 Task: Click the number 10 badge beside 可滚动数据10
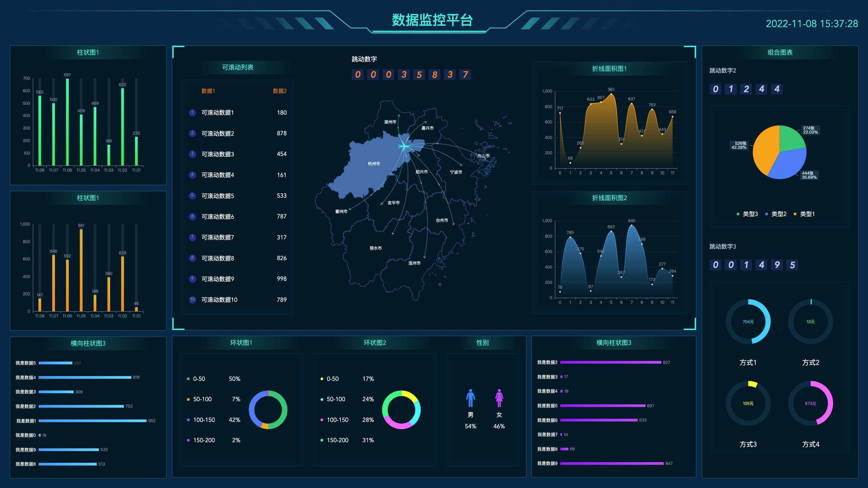192,300
